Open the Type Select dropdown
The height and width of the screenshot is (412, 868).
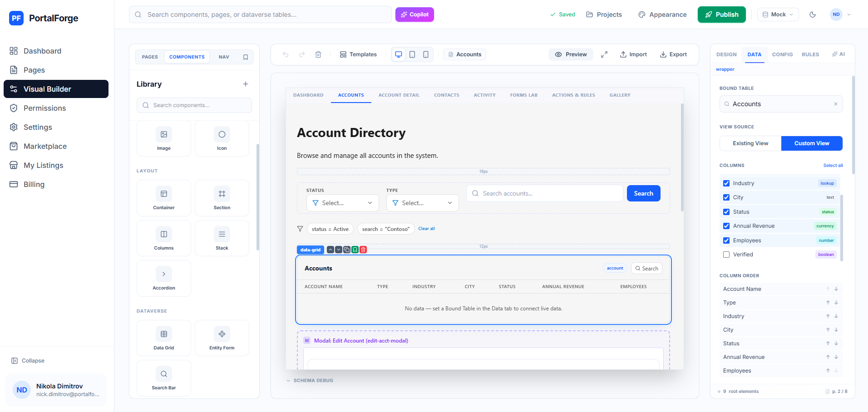click(422, 203)
